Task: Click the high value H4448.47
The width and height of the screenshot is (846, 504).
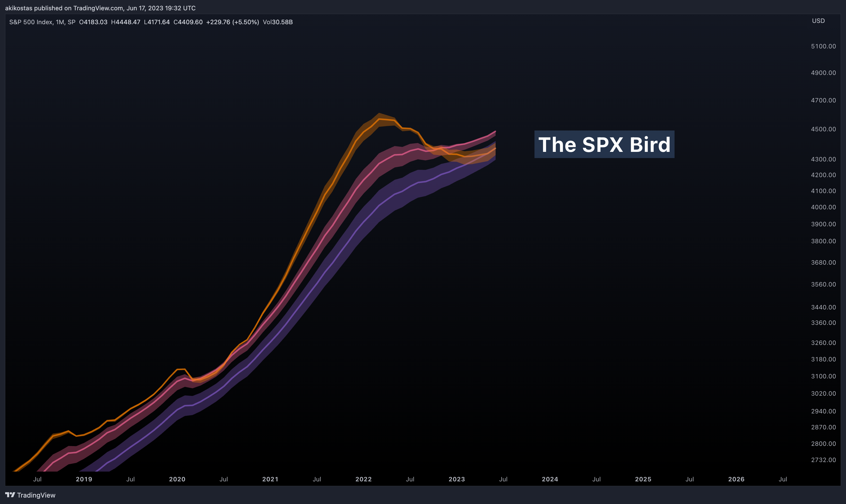Action: 126,22
